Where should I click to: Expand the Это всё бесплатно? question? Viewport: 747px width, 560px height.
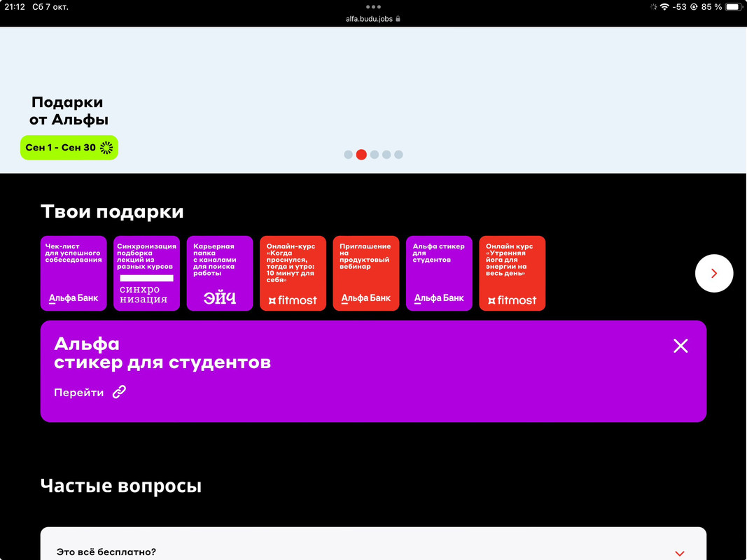point(679,553)
